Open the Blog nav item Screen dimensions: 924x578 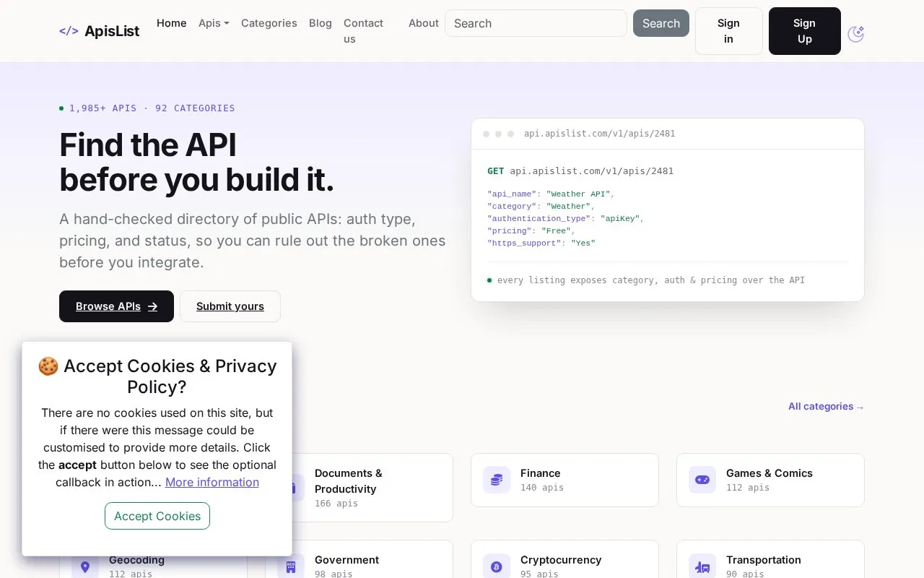321,23
